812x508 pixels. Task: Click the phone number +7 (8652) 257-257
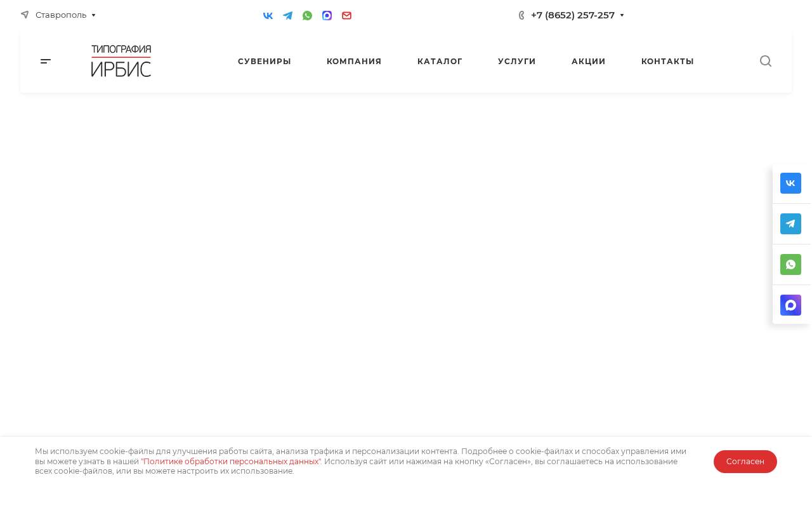click(x=573, y=15)
